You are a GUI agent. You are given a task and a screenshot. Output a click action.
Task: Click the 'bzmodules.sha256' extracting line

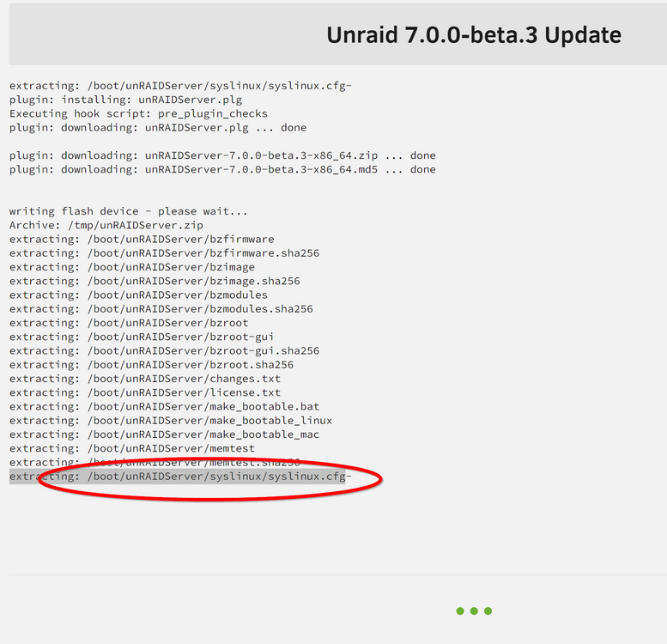[161, 309]
